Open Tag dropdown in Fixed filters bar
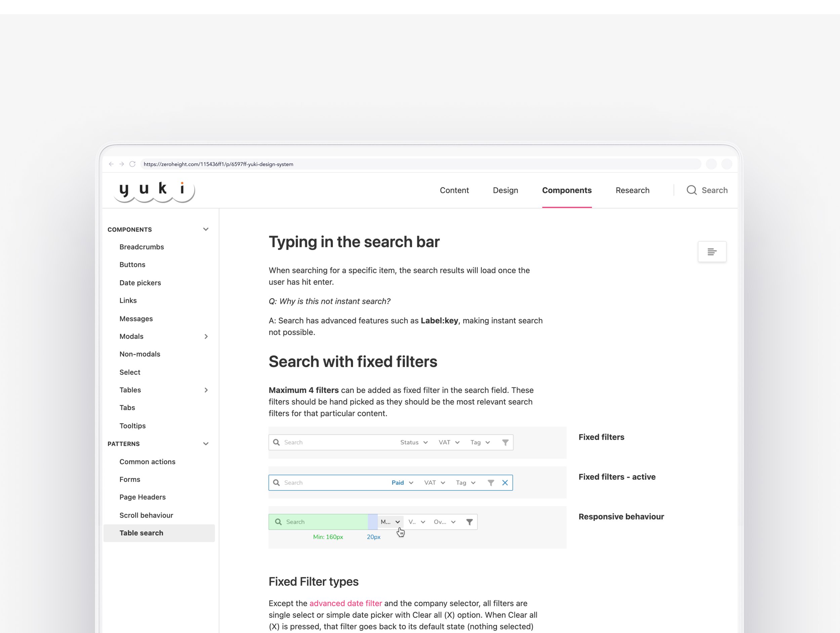Viewport: 840px width, 633px height. 480,442
